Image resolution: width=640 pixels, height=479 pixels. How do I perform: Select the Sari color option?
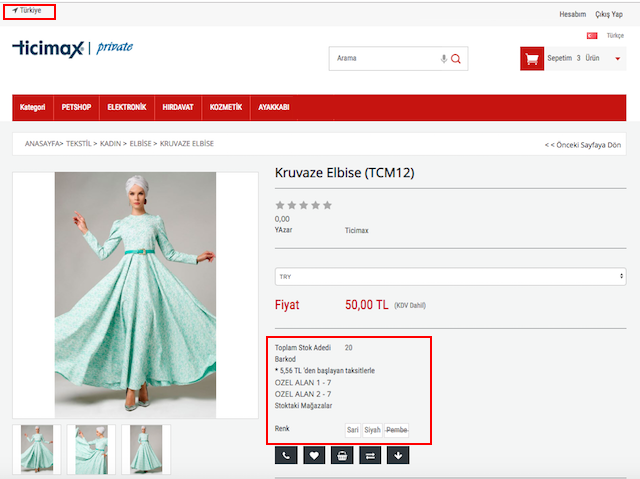(352, 430)
